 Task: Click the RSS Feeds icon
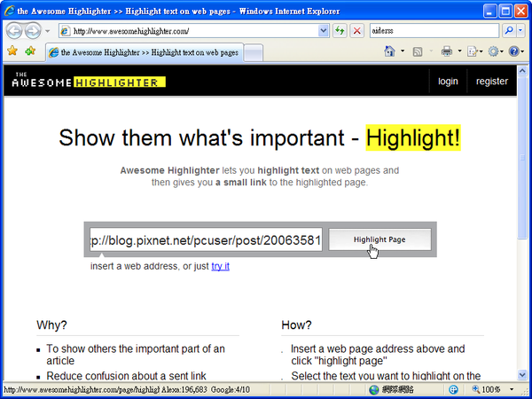(418, 52)
